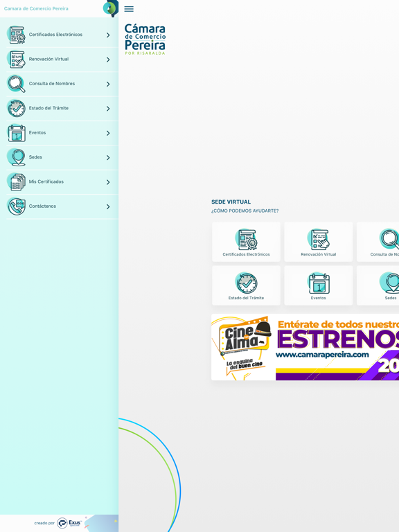Open Eventos card in Sede Virtual
This screenshot has width=399, height=532.
click(318, 285)
